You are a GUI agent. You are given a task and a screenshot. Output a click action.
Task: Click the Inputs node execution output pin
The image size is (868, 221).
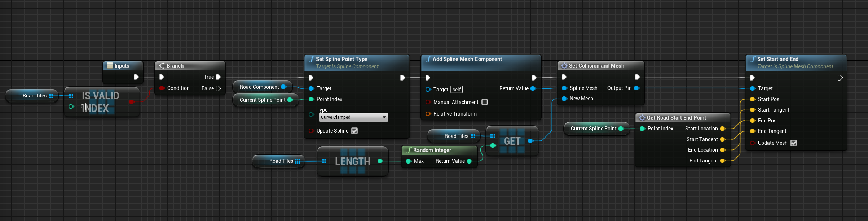(136, 77)
